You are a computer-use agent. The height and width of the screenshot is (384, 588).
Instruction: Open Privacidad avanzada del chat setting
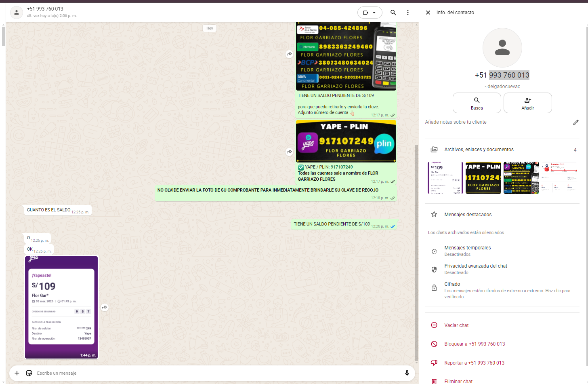click(475, 269)
